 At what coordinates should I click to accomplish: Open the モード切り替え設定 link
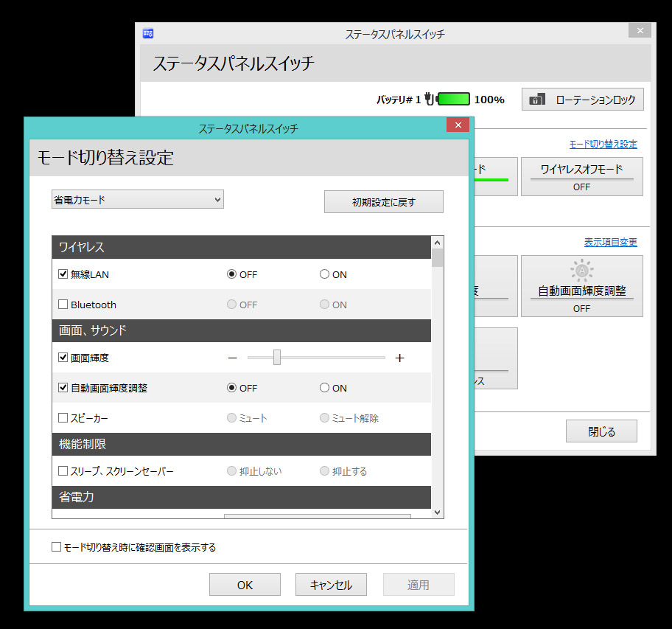tap(603, 145)
